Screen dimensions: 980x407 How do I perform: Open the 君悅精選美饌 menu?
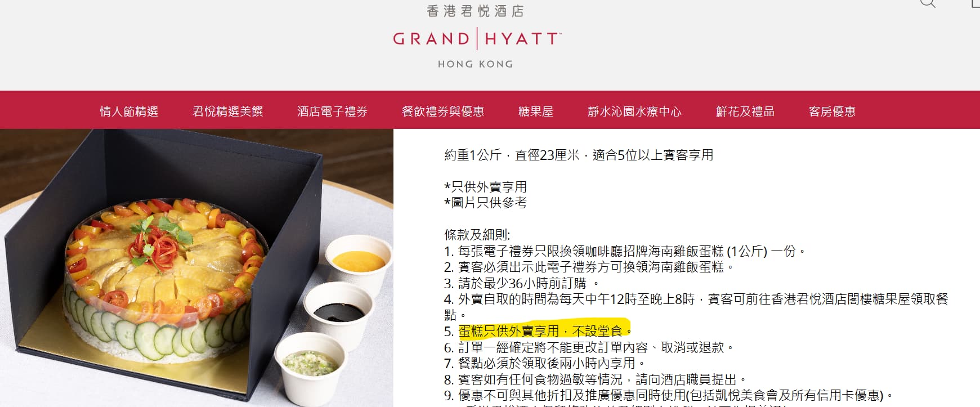pos(228,111)
